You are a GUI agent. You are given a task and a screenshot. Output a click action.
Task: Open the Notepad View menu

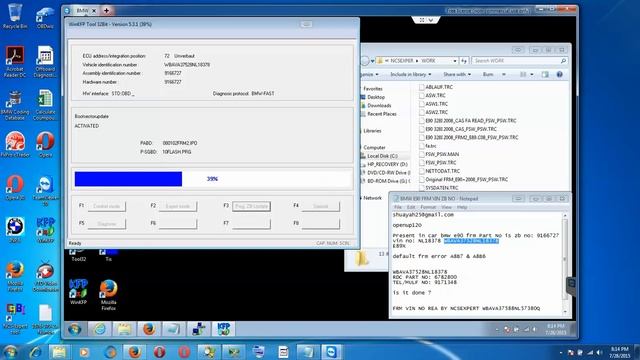(447, 207)
